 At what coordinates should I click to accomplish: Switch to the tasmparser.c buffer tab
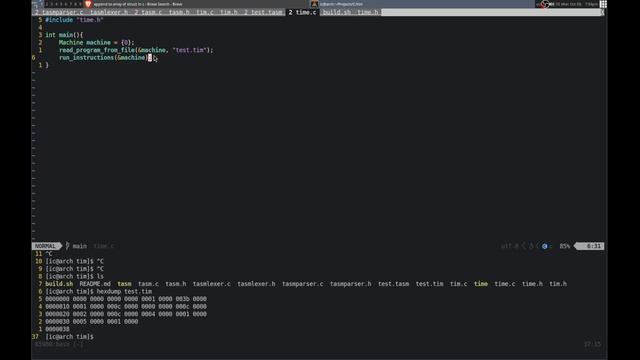59,12
